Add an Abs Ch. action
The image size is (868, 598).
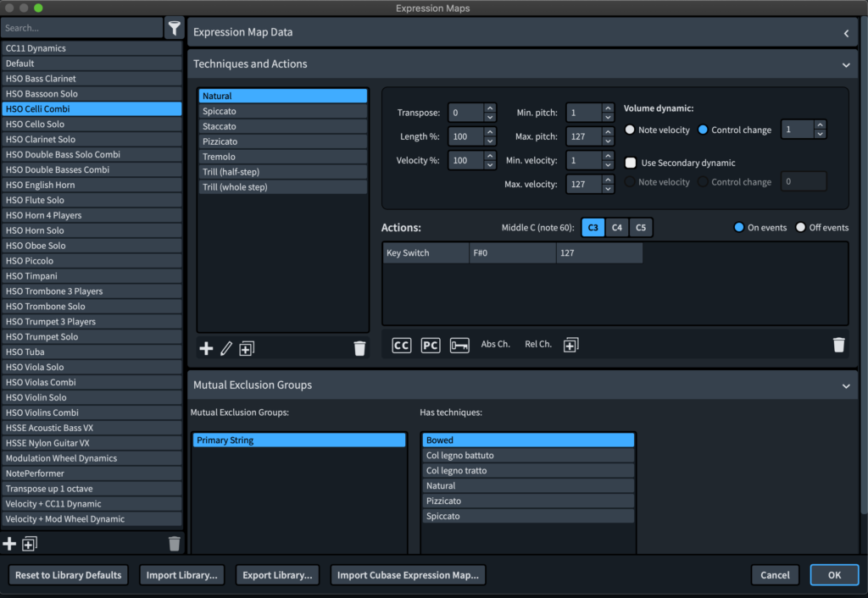click(x=495, y=344)
